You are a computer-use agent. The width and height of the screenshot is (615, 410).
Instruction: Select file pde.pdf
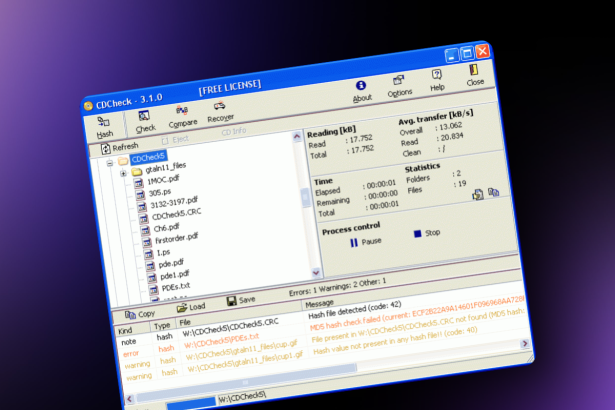pos(171,263)
